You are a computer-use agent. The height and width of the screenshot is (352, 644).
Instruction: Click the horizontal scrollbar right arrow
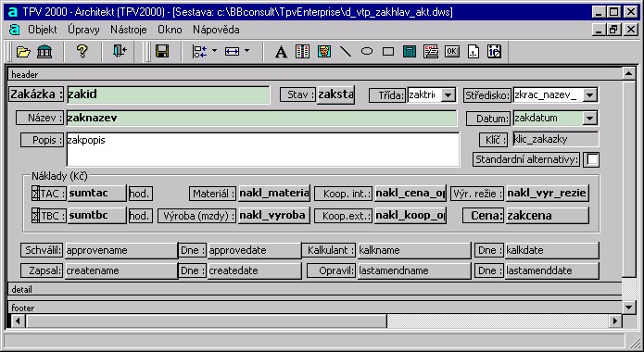click(615, 321)
